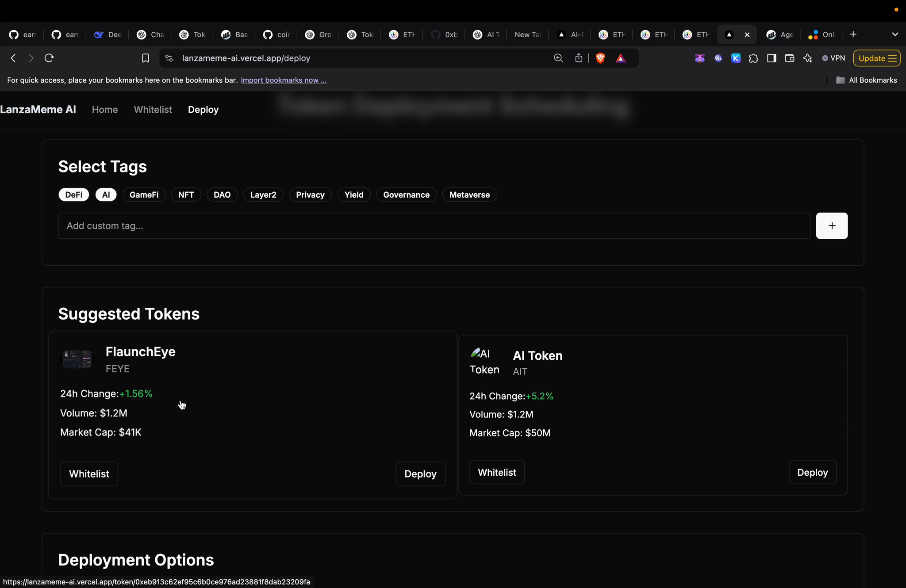The height and width of the screenshot is (588, 906).
Task: Open the FlaunchEye token name link
Action: click(x=140, y=351)
